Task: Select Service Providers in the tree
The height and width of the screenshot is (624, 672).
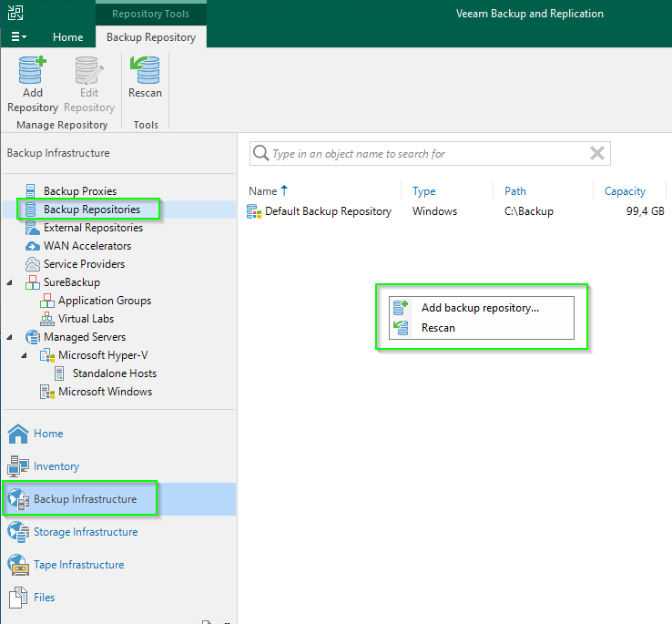Action: point(84,264)
